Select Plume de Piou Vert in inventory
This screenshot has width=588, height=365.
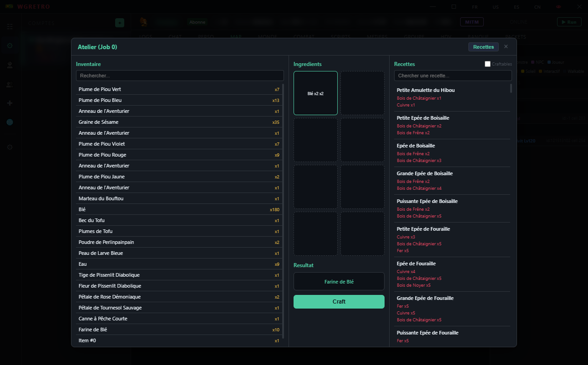pyautogui.click(x=179, y=89)
